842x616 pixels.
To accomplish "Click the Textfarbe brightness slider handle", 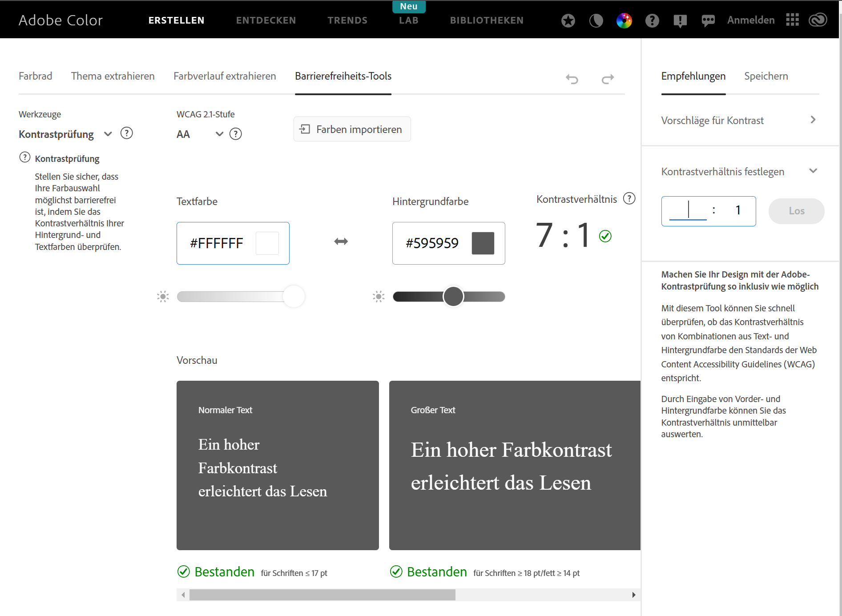I will tap(294, 296).
